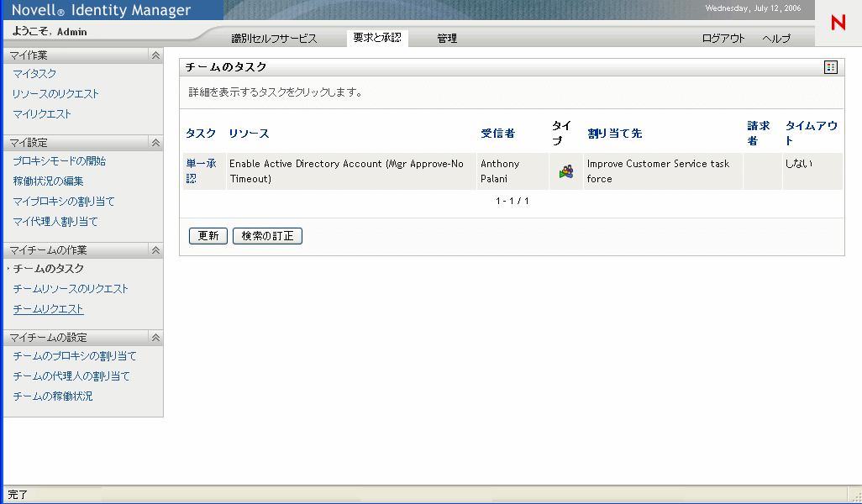Sort by 請求者 column header
The height and width of the screenshot is (504, 862).
pos(759,134)
